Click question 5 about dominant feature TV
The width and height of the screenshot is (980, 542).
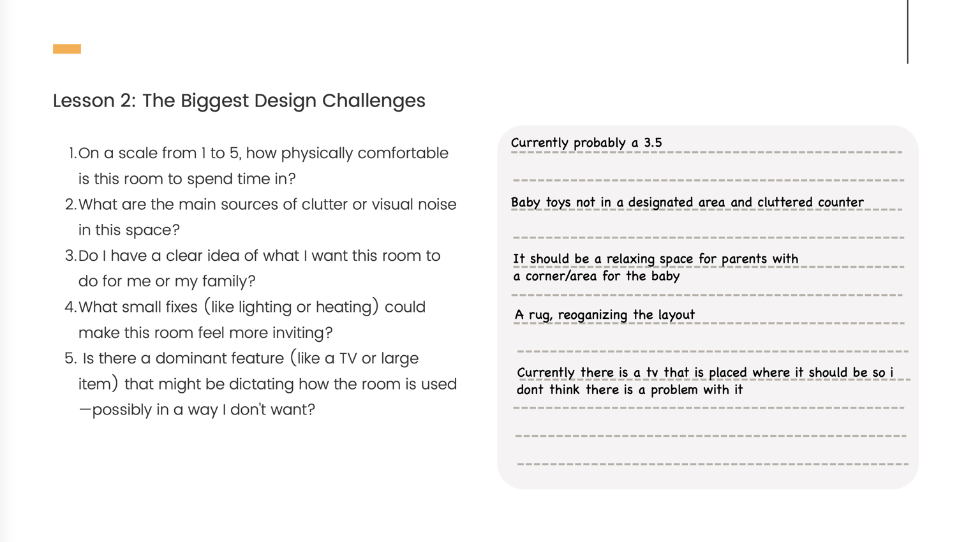[x=261, y=384]
